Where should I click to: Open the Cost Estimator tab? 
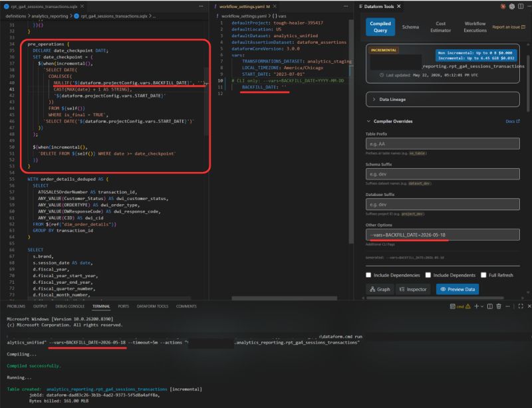click(x=440, y=27)
